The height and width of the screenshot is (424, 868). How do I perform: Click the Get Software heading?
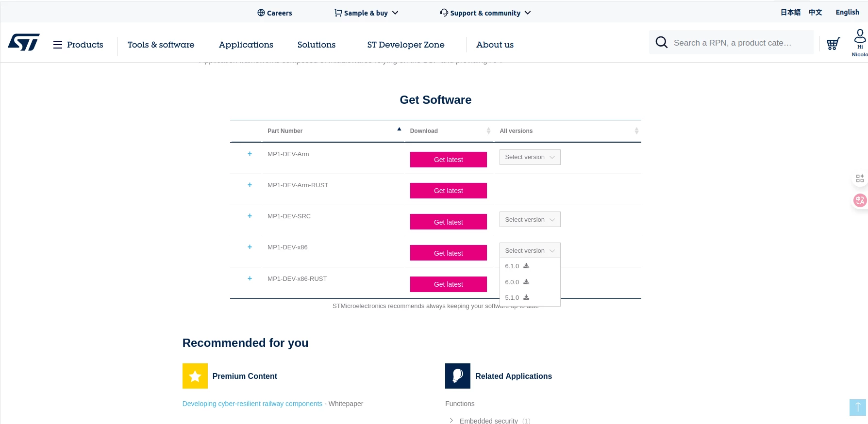(435, 100)
